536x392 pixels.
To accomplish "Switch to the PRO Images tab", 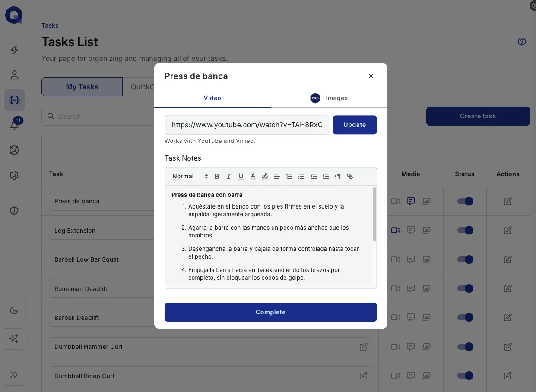I will pyautogui.click(x=329, y=98).
